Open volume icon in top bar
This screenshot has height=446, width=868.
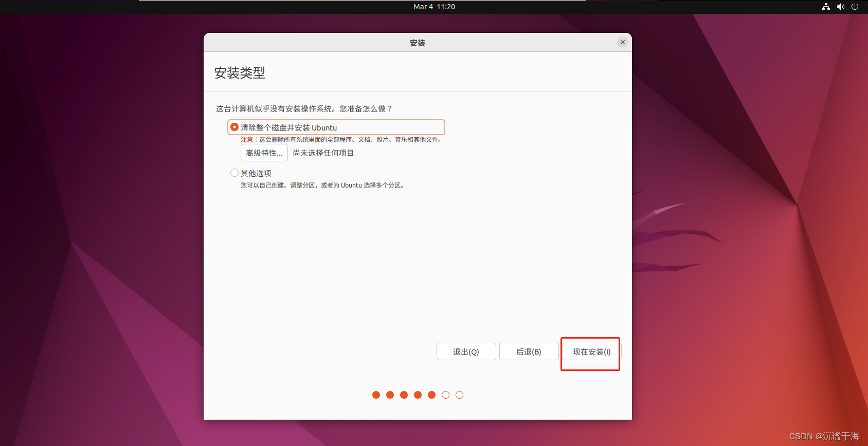(841, 7)
